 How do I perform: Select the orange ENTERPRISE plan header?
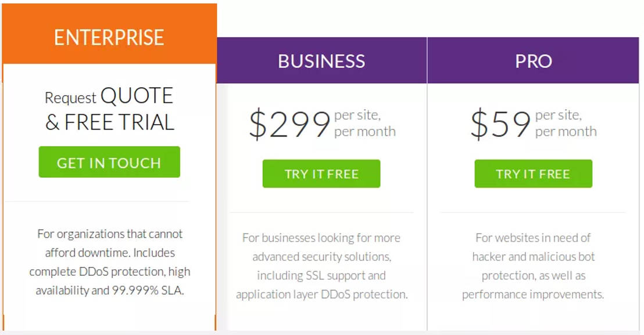[109, 37]
